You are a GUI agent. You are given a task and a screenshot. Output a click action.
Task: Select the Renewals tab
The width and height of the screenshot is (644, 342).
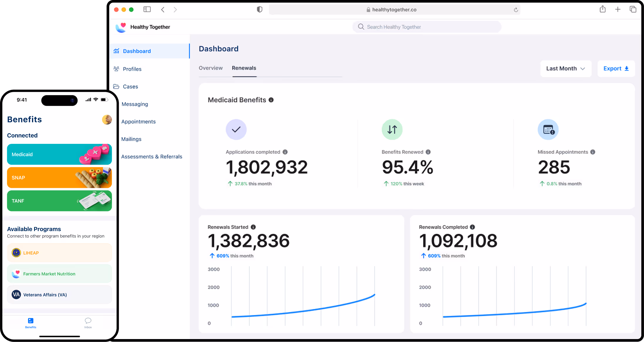point(244,68)
